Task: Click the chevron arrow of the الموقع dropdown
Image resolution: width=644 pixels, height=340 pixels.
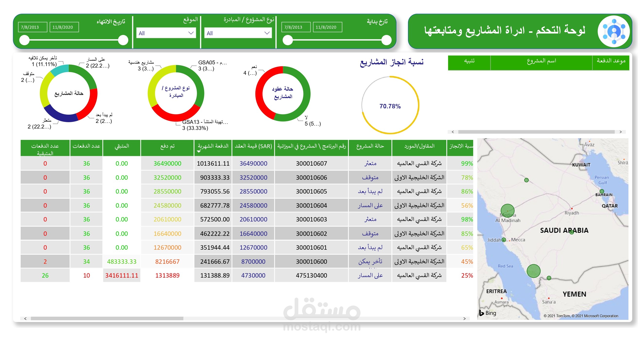Action: pos(191,33)
